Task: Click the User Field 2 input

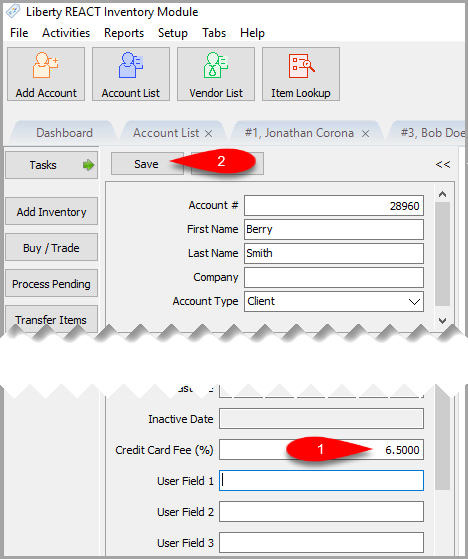Action: 321,512
